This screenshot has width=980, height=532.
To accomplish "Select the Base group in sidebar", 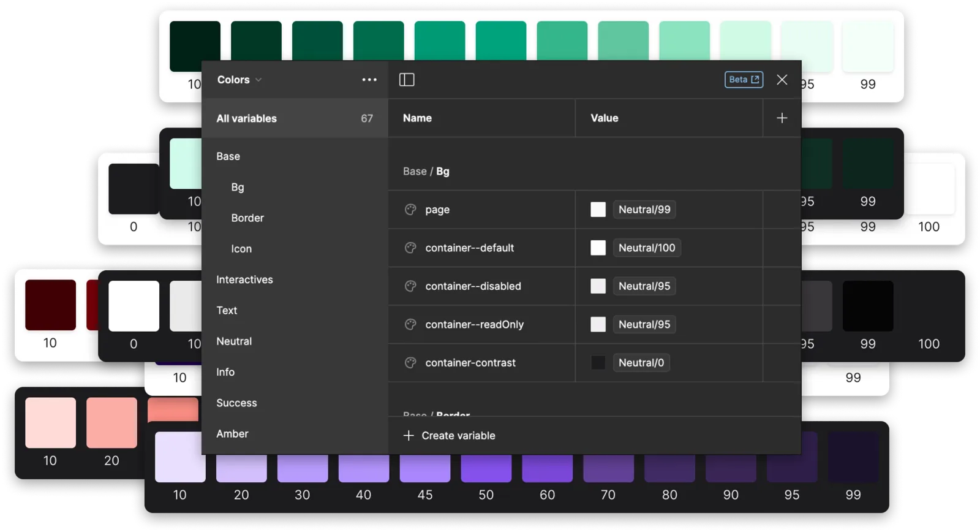I will (x=228, y=156).
